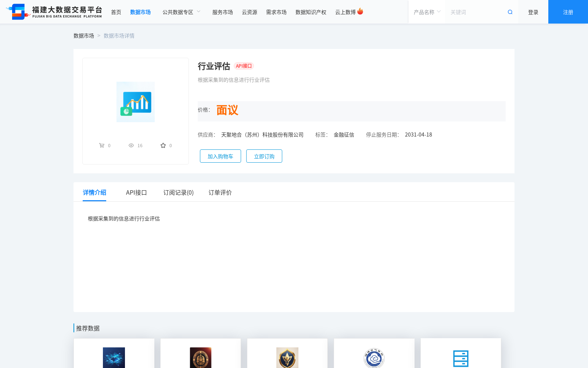Switch to the 订阅记录(0) tab
The width and height of the screenshot is (588, 368).
179,192
